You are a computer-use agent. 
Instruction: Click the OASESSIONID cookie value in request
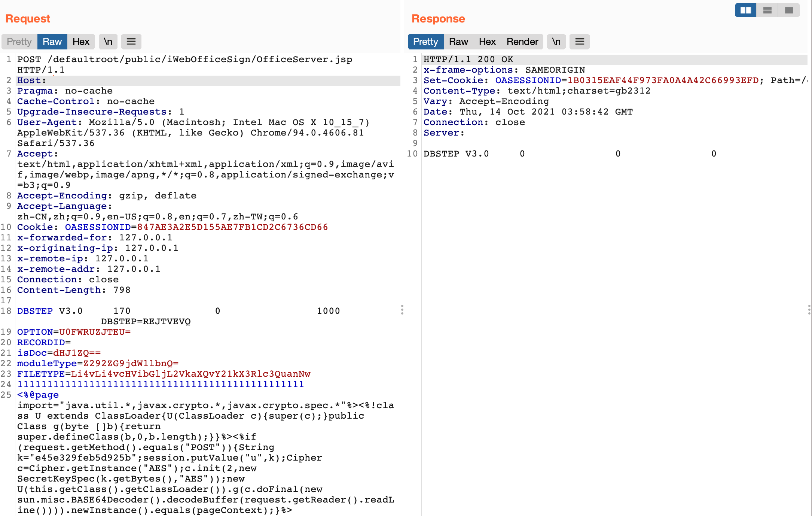232,227
